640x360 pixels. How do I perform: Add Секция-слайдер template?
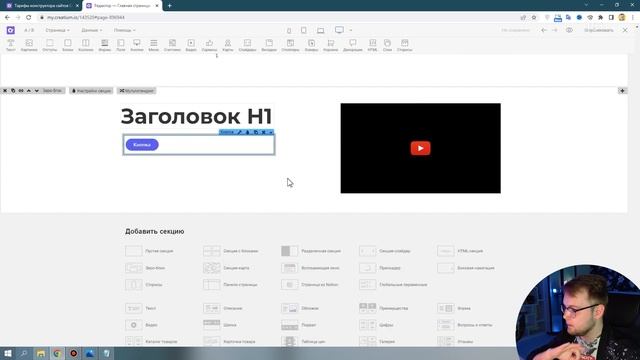click(385, 251)
